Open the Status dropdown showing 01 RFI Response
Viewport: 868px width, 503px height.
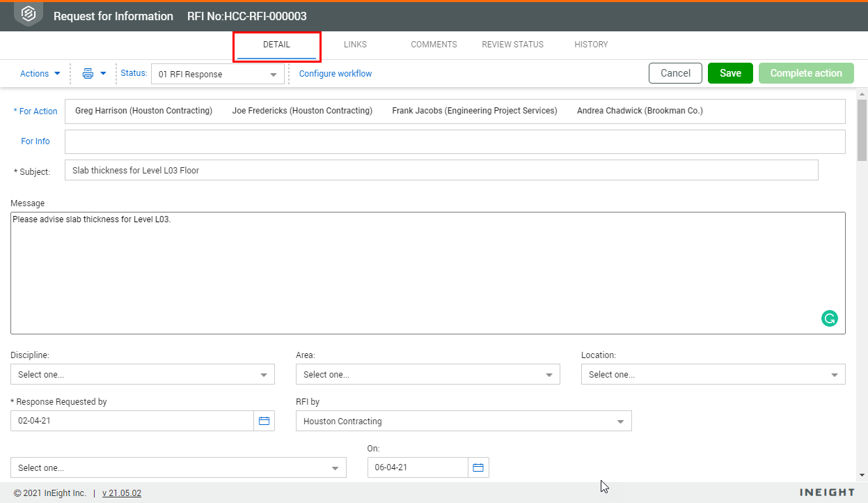217,75
